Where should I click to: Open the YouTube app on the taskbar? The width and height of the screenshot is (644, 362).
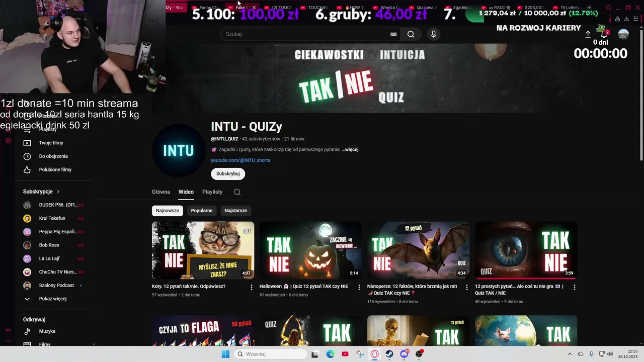(345, 354)
